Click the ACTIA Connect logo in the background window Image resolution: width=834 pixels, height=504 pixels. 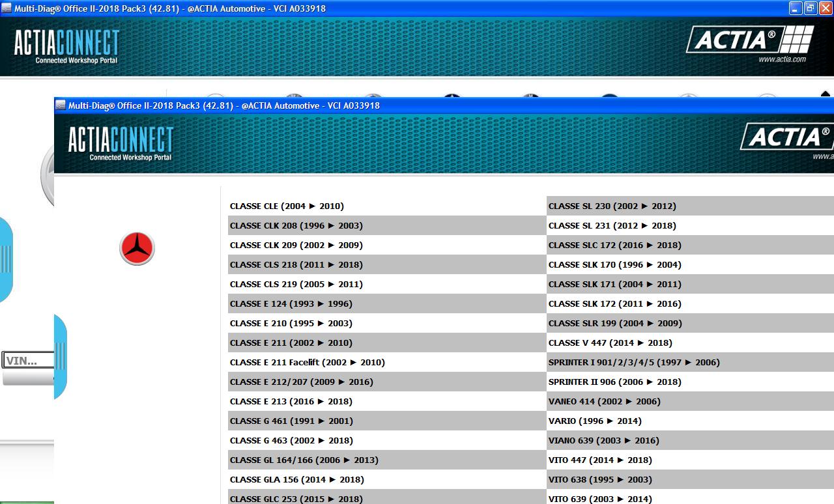[66, 46]
